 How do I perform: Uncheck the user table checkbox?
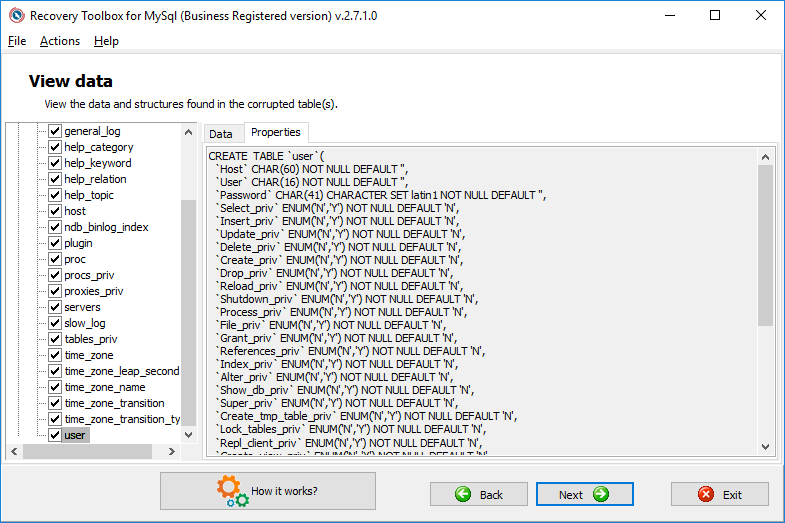pyautogui.click(x=55, y=435)
